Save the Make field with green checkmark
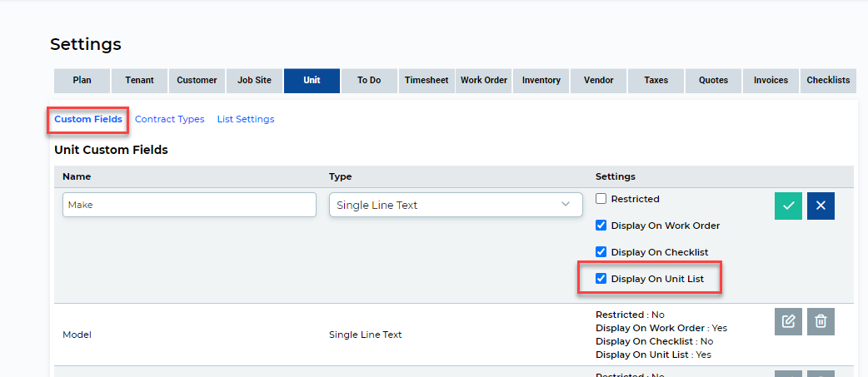 (788, 206)
